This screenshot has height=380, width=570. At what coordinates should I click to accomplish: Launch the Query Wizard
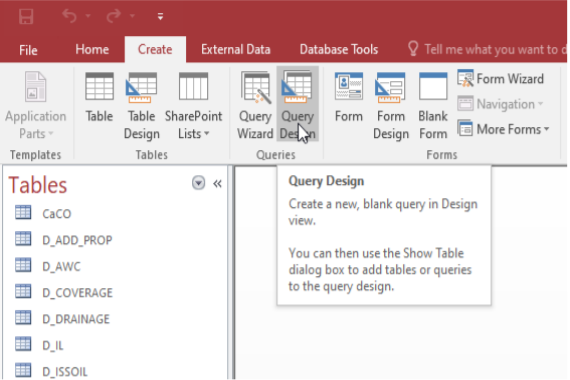pos(255,105)
